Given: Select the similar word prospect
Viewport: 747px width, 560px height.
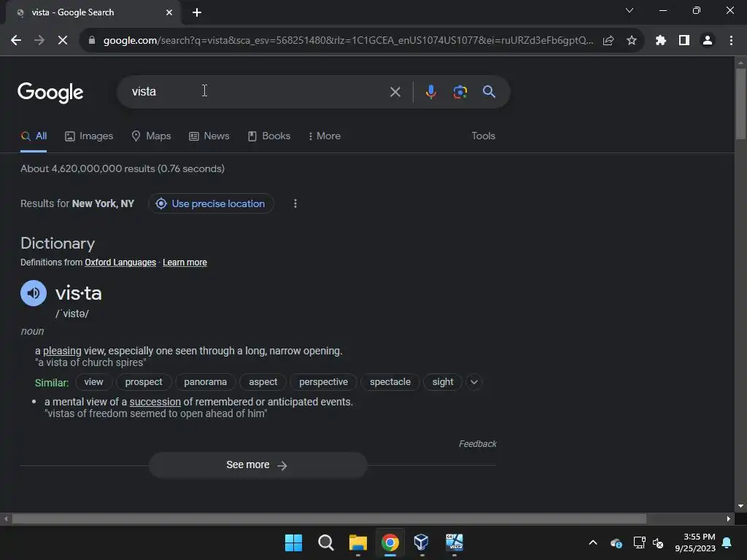Looking at the screenshot, I should pyautogui.click(x=144, y=382).
